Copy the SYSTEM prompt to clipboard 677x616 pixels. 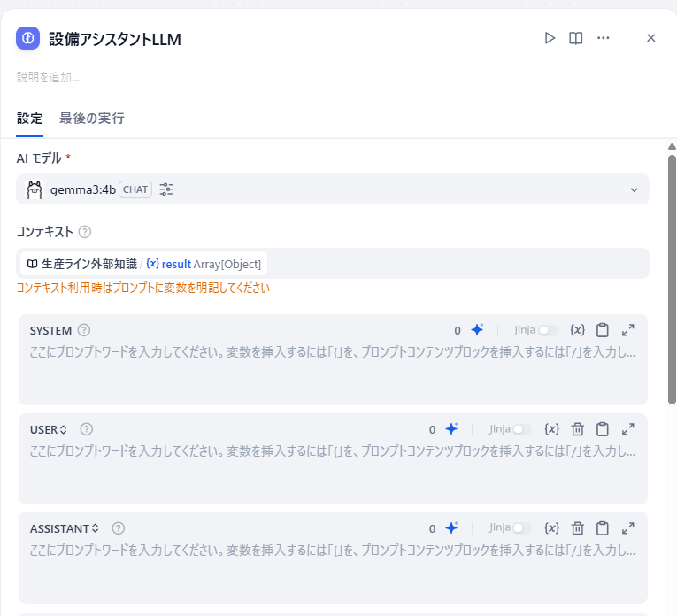tap(603, 330)
